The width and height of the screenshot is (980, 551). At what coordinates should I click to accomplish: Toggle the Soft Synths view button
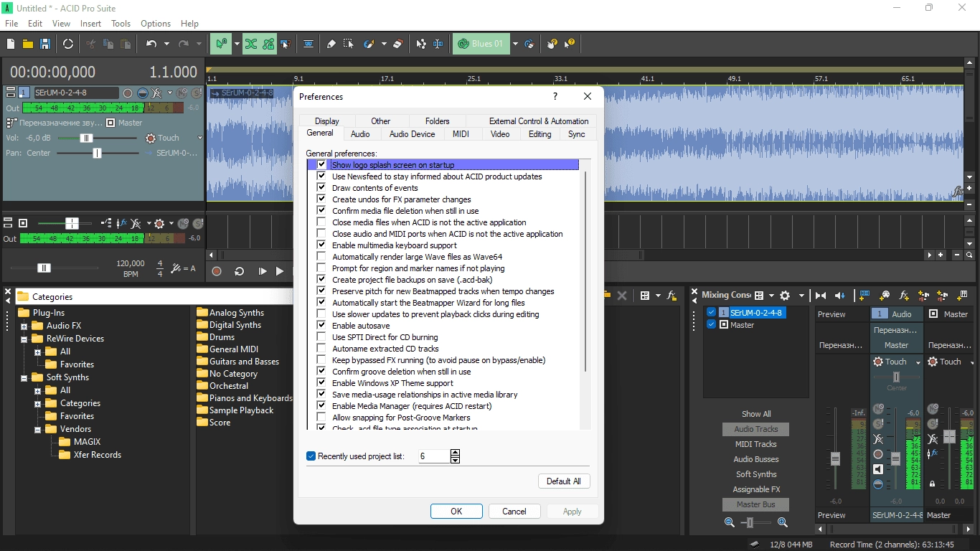click(x=756, y=474)
